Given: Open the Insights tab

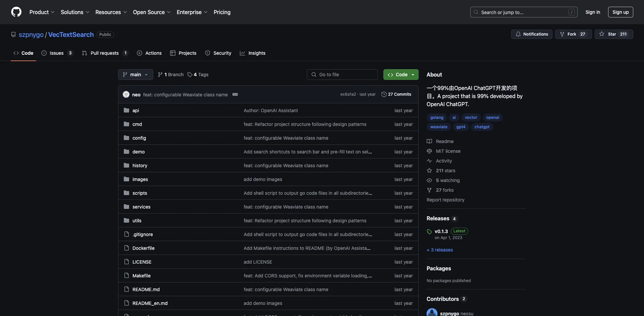Looking at the screenshot, I should 253,53.
